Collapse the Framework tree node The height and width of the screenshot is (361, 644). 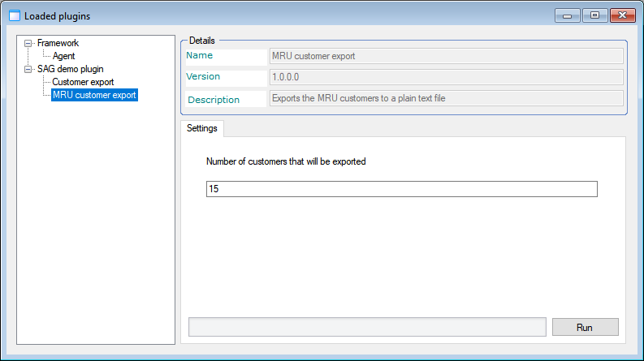[29, 43]
